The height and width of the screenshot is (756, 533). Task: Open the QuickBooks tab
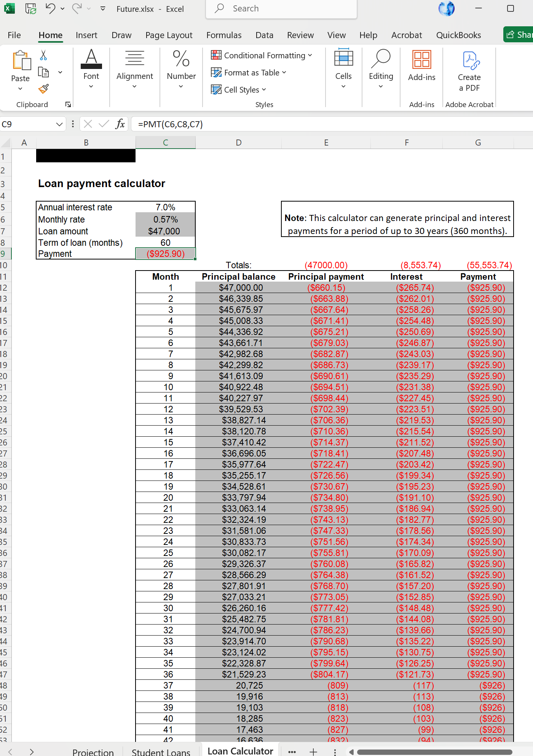click(458, 35)
